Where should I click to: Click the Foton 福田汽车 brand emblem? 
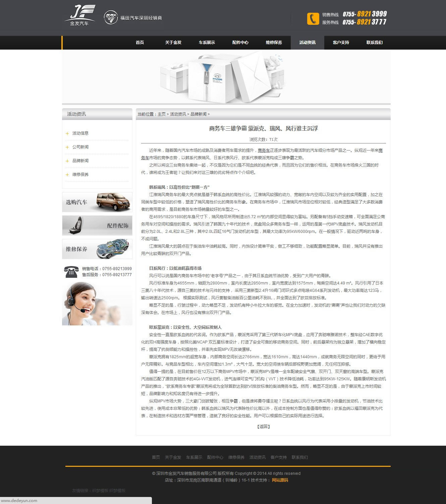(111, 17)
